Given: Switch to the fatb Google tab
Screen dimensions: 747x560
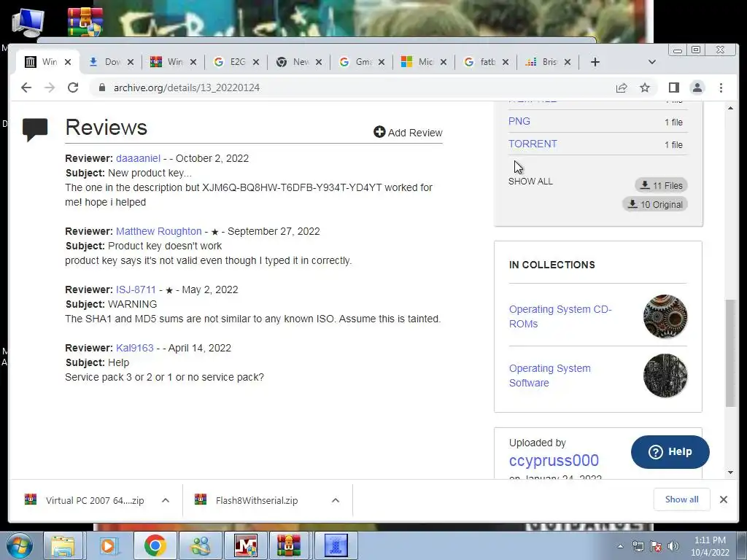Looking at the screenshot, I should coord(481,62).
